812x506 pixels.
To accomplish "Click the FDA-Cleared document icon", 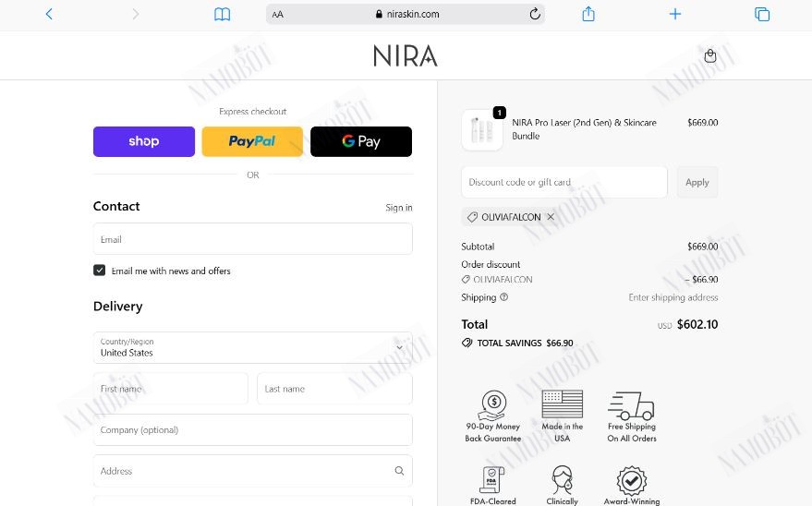I will tap(492, 480).
